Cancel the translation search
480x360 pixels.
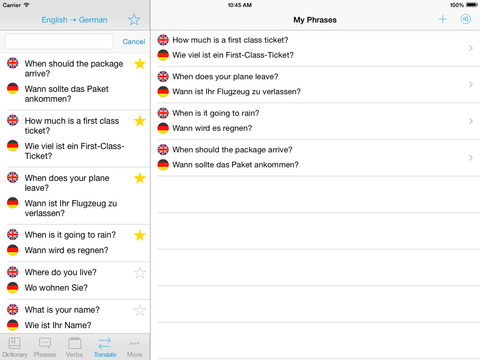[134, 42]
